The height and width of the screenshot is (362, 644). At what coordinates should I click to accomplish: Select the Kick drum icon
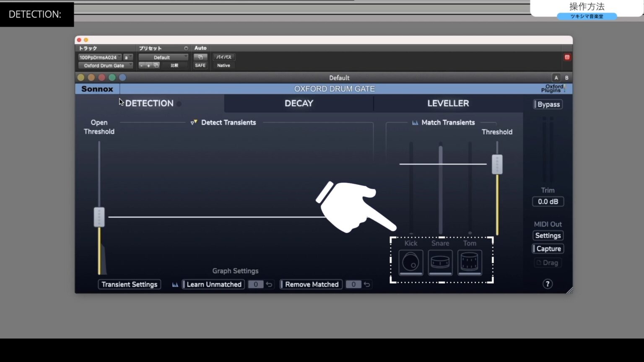(410, 263)
